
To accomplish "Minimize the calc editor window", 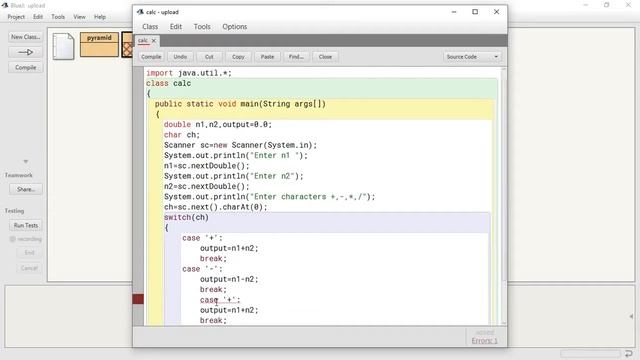I will [x=454, y=12].
